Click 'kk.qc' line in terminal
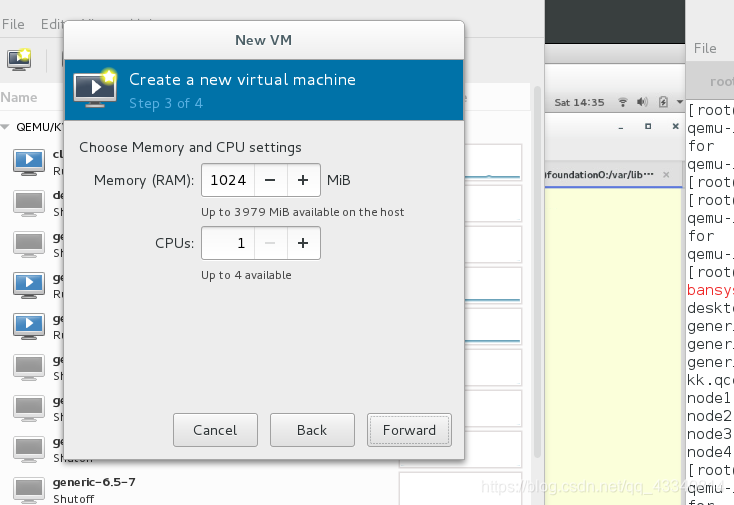The width and height of the screenshot is (734, 505). (710, 380)
